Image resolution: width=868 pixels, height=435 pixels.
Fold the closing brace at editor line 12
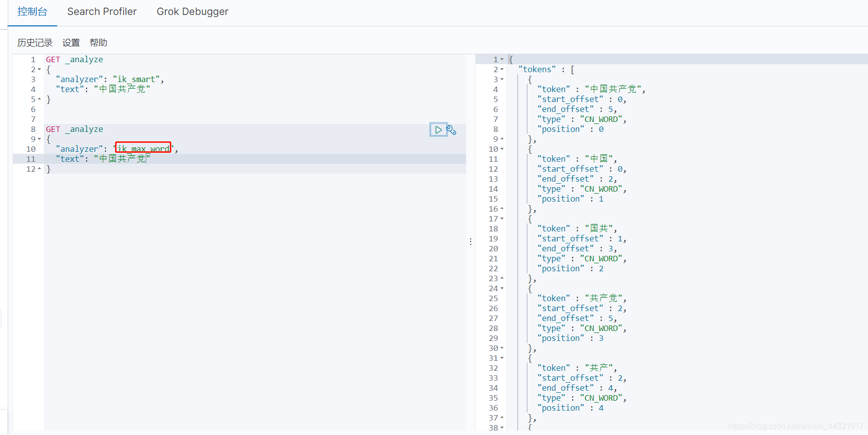coord(39,169)
